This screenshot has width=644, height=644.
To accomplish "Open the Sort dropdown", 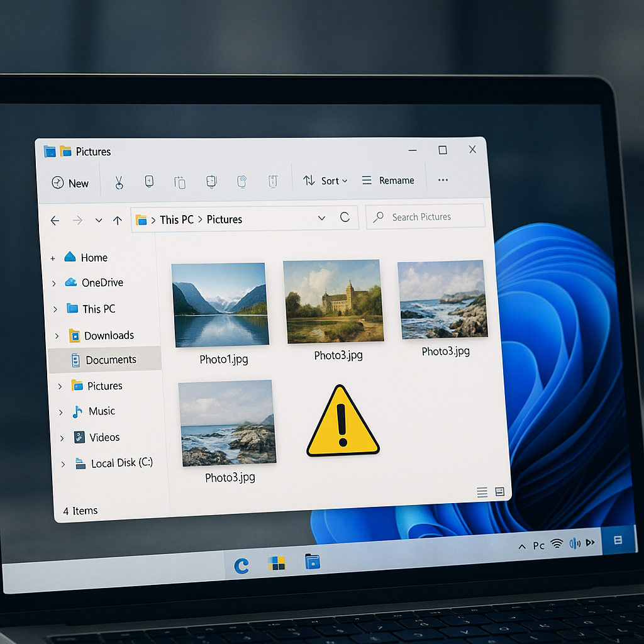I will [x=325, y=180].
